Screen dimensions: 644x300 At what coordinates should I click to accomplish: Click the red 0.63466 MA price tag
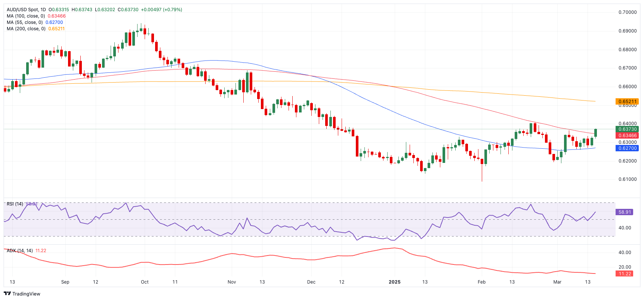(x=627, y=136)
